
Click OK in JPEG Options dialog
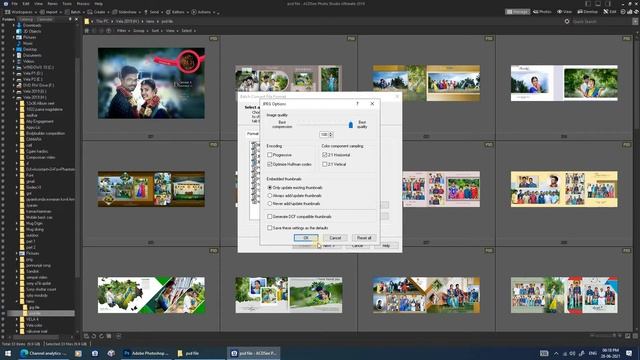tap(306, 238)
